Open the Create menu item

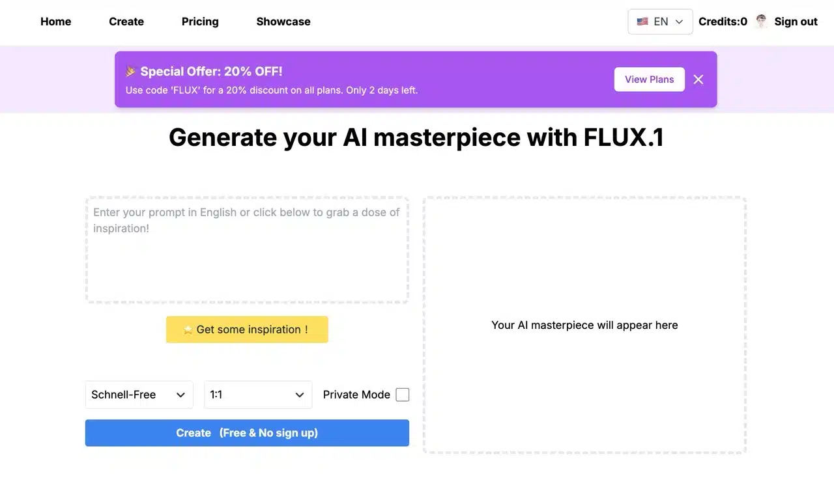126,21
